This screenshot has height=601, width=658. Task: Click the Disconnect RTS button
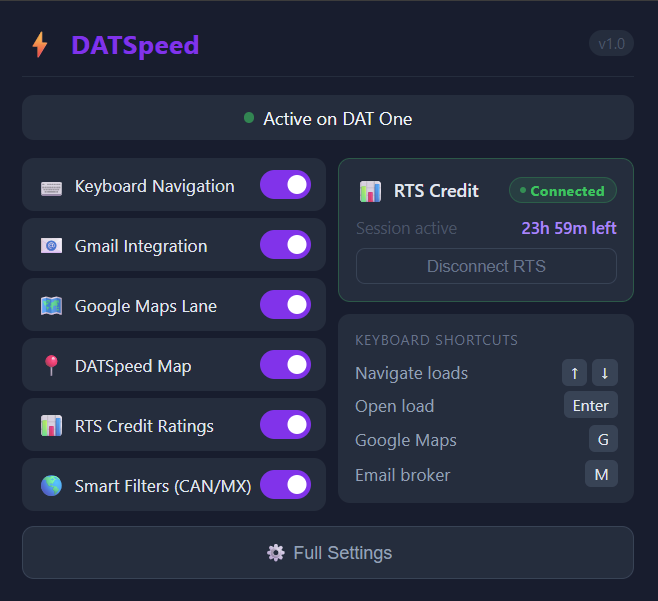pos(486,266)
